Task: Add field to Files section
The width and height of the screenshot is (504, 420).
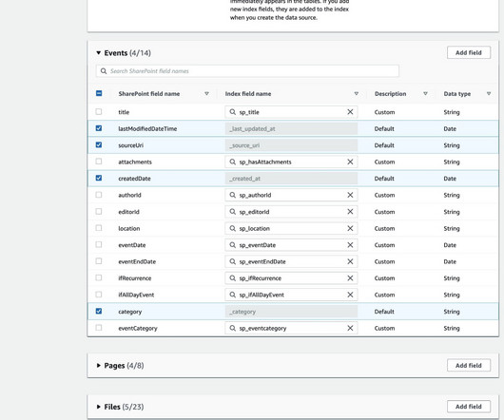Action: point(469,407)
